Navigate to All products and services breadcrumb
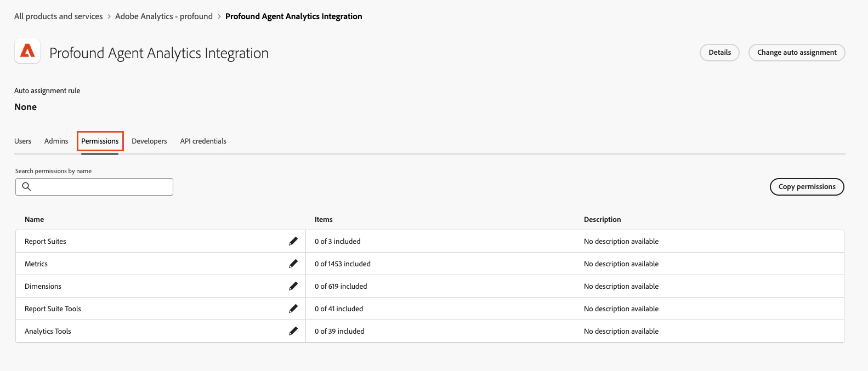The width and height of the screenshot is (868, 371). tap(58, 16)
